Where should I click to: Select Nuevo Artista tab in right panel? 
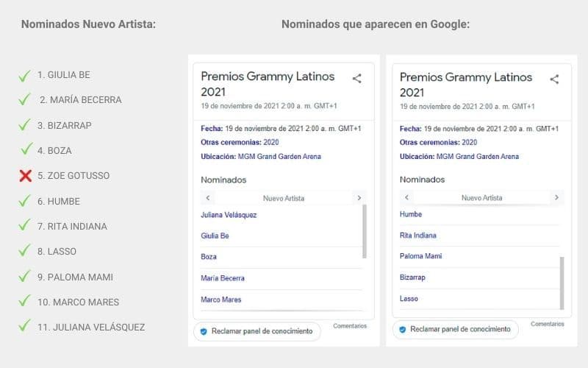pos(481,197)
